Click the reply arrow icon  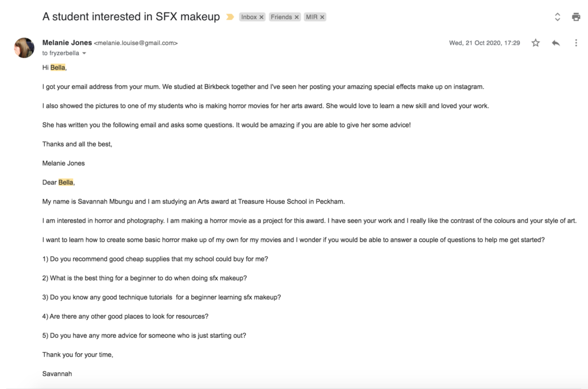click(556, 43)
